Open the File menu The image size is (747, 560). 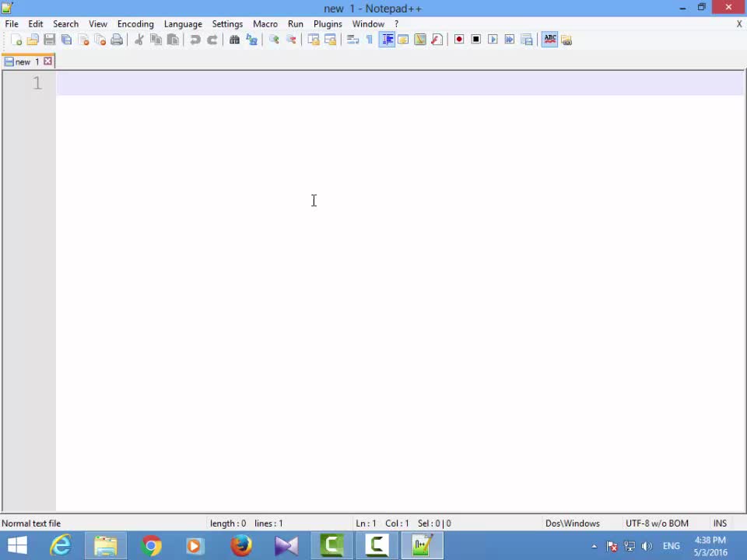(12, 24)
